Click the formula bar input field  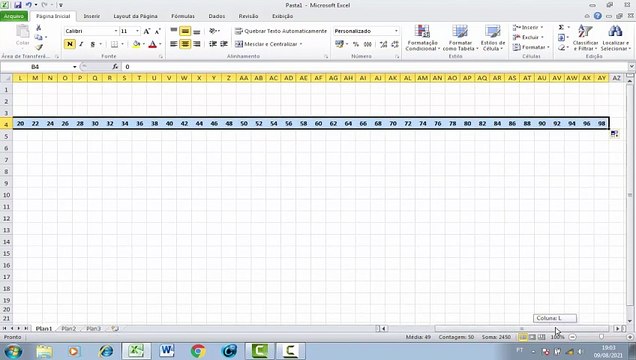pos(375,66)
